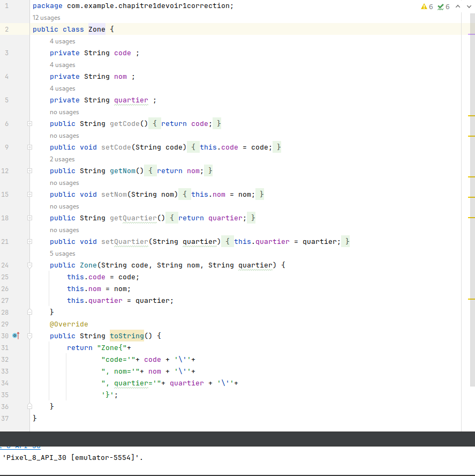Viewport: 475px width, 476px height.
Task: Go to next highlighted error arrow
Action: [468, 6]
